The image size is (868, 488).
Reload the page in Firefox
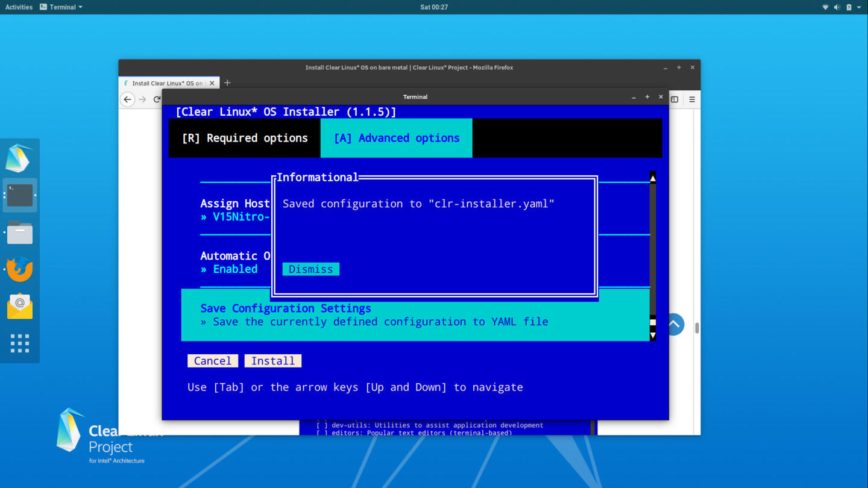pos(157,99)
